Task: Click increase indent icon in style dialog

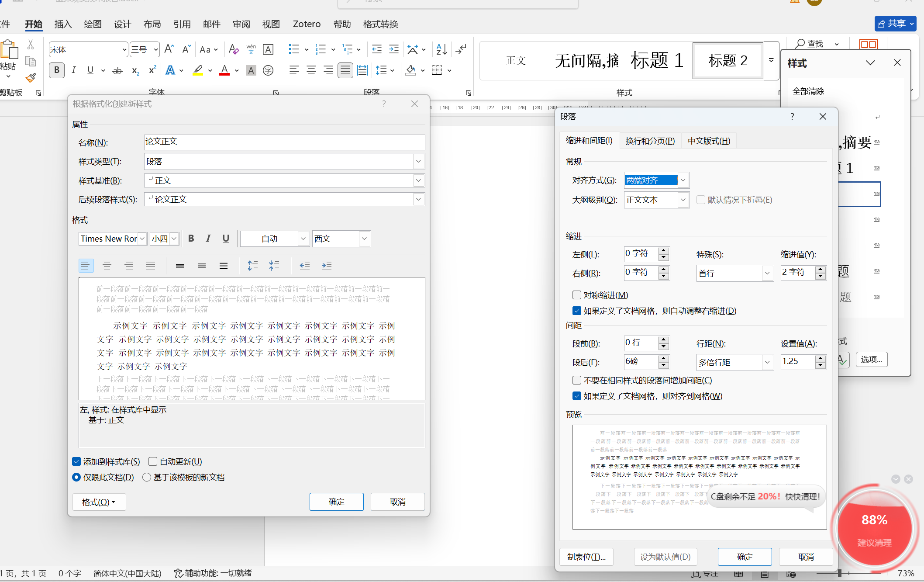Action: coord(326,266)
